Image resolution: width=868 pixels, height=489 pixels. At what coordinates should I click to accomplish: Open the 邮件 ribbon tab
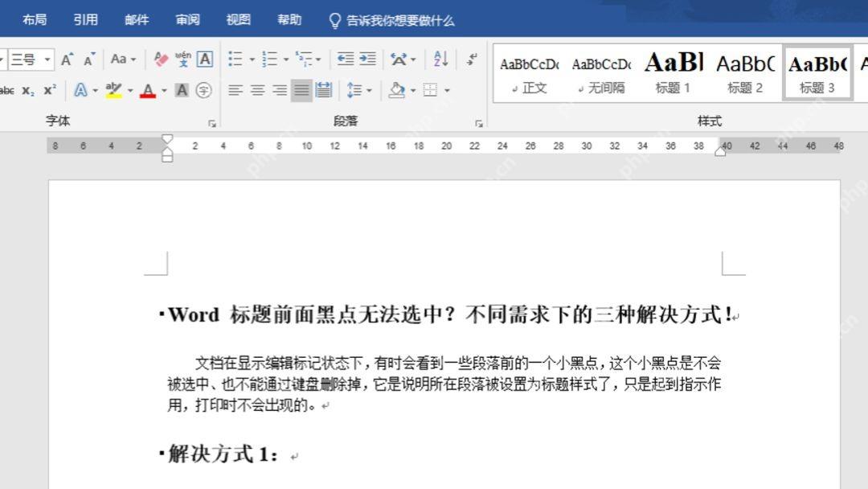point(137,20)
